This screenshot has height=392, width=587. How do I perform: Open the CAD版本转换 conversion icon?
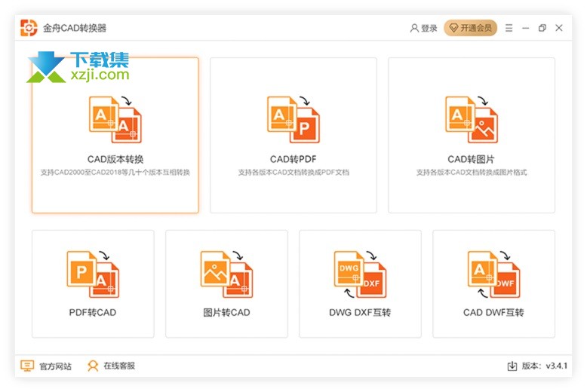115,120
